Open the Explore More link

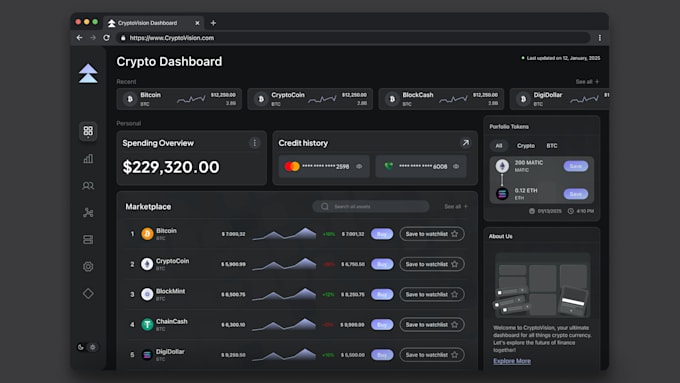(x=512, y=361)
